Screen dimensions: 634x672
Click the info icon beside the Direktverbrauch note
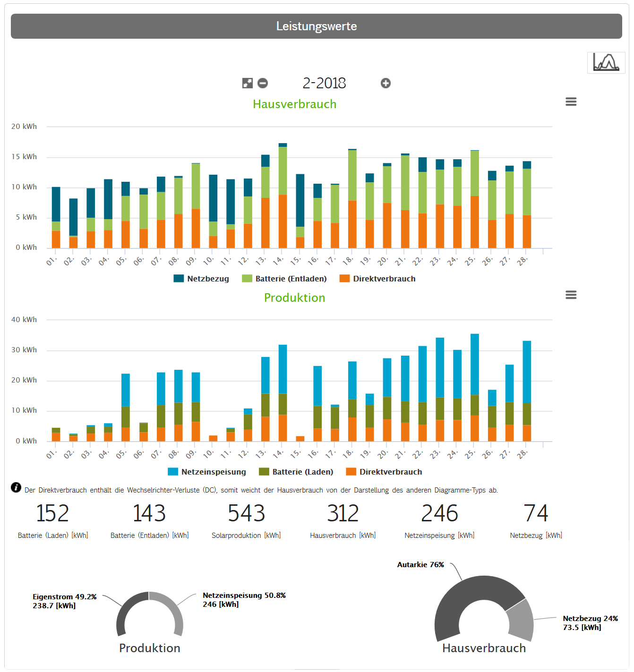coord(16,487)
